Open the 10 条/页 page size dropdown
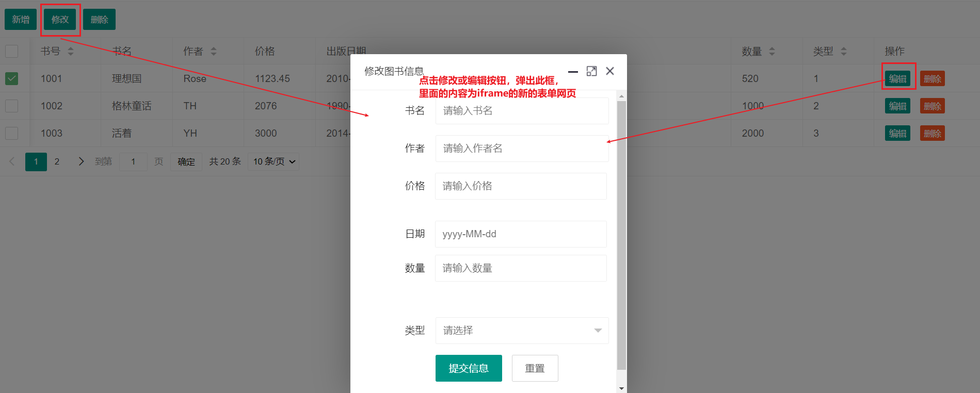980x393 pixels. [274, 161]
